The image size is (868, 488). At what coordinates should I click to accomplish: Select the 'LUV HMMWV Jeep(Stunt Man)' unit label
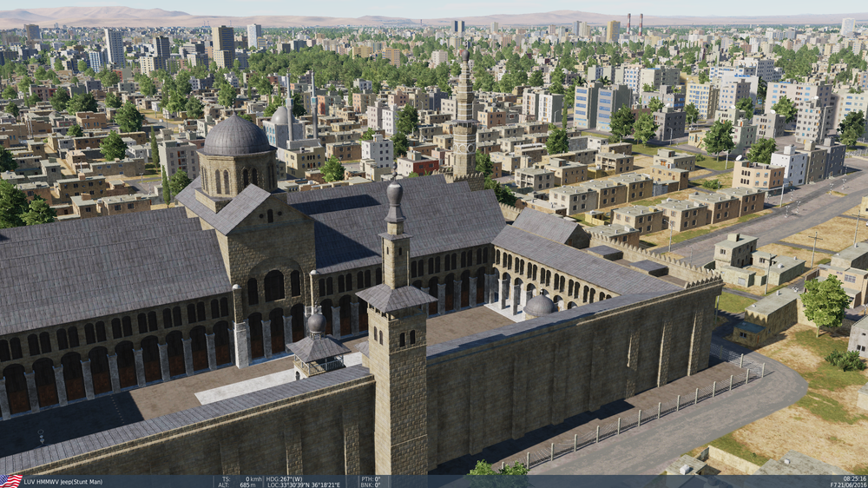pyautogui.click(x=63, y=482)
